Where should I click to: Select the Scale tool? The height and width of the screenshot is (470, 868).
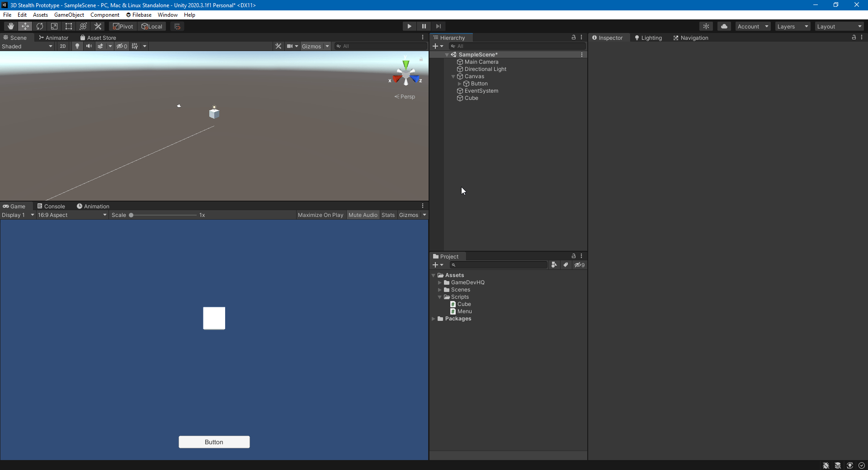pyautogui.click(x=54, y=26)
